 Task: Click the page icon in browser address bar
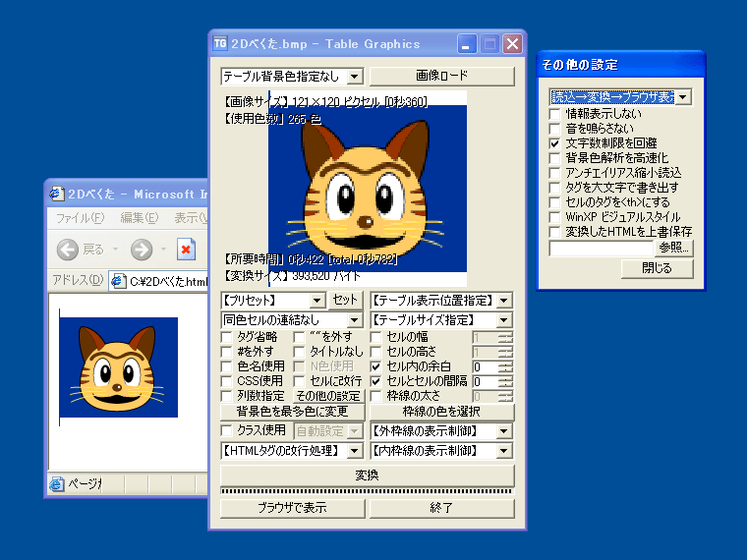(x=118, y=281)
